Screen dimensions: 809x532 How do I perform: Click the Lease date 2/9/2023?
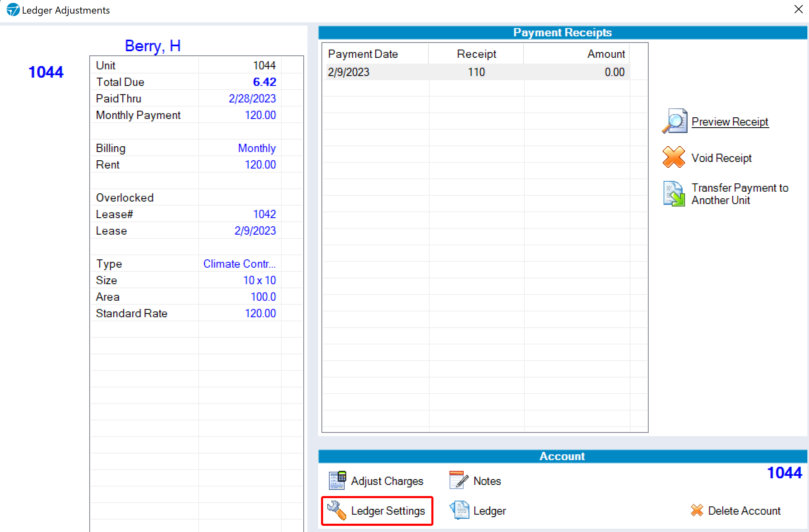[x=255, y=230]
